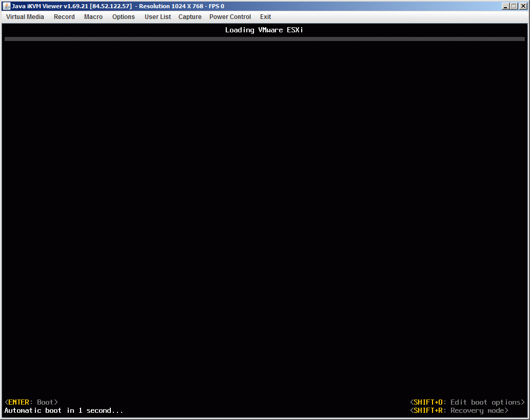Close the iKVM Viewer window

pos(523,6)
